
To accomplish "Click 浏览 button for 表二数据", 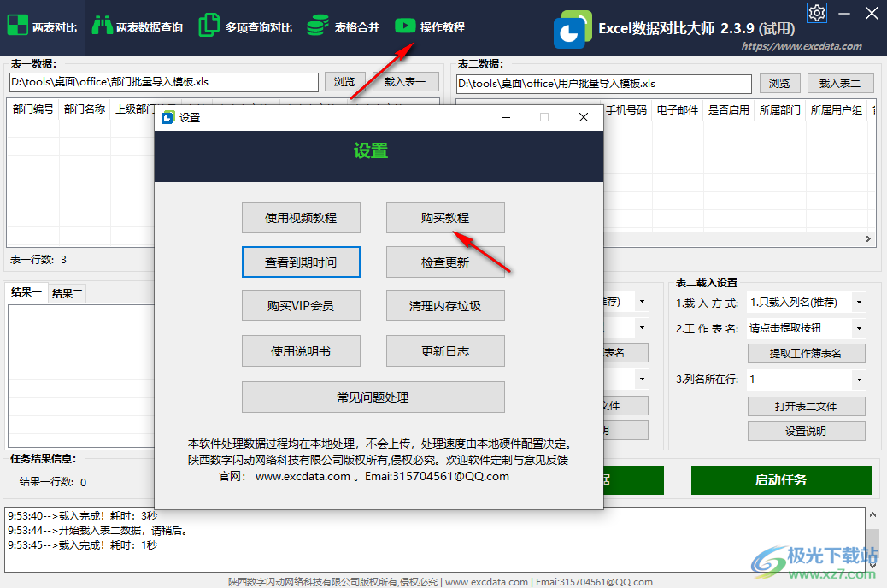I will [779, 84].
